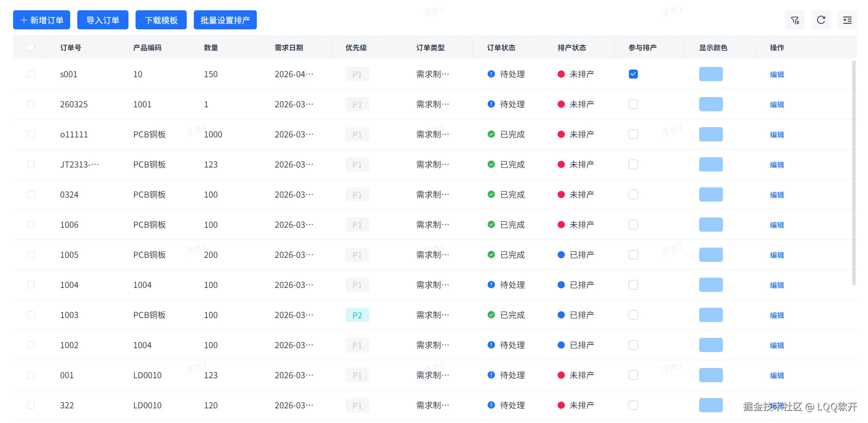Click the plus icon on 新增订单 button
The image size is (868, 423).
click(x=24, y=20)
